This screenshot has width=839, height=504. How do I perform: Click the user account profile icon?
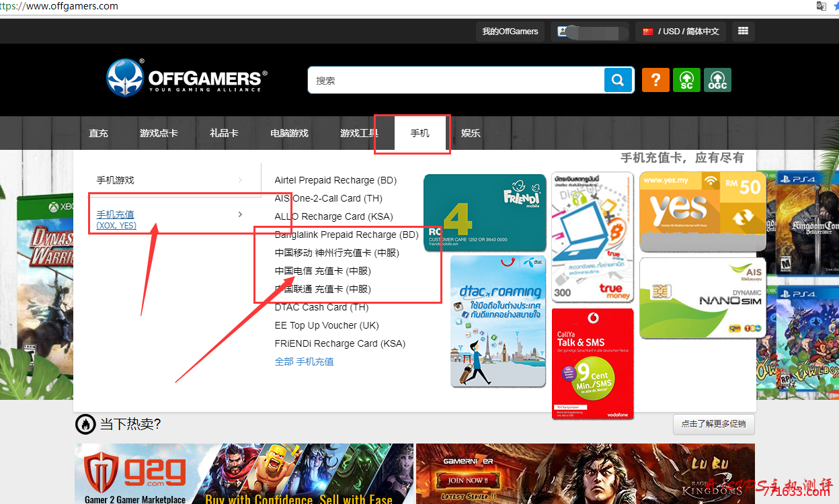click(x=563, y=31)
